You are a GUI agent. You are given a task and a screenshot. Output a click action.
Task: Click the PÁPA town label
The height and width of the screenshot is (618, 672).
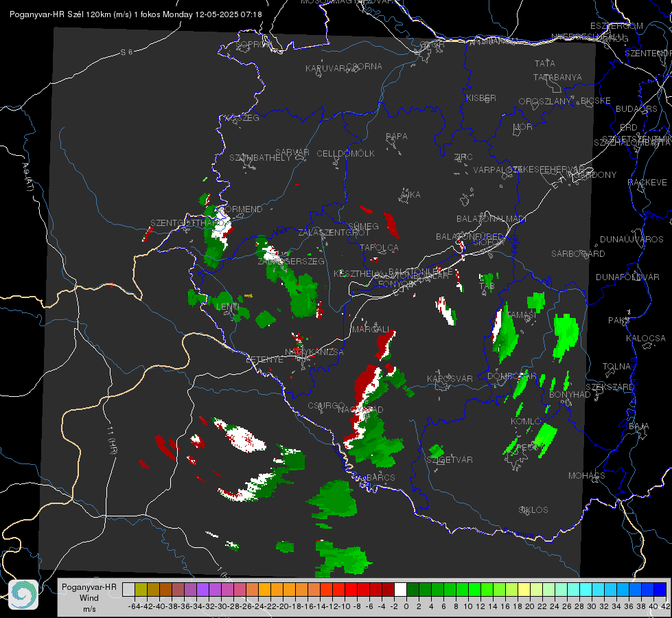pyautogui.click(x=397, y=137)
